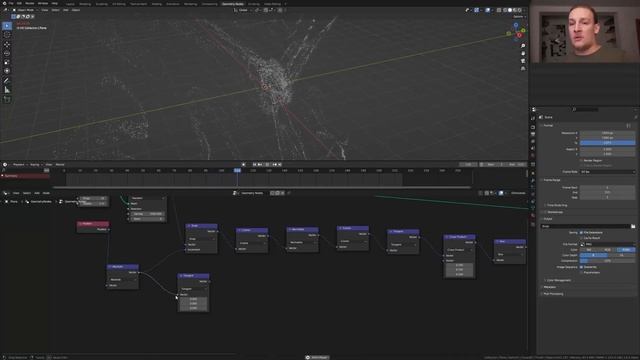640x360 pixels.
Task: Toggle the Placeholders checkbox
Action: click(x=581, y=272)
